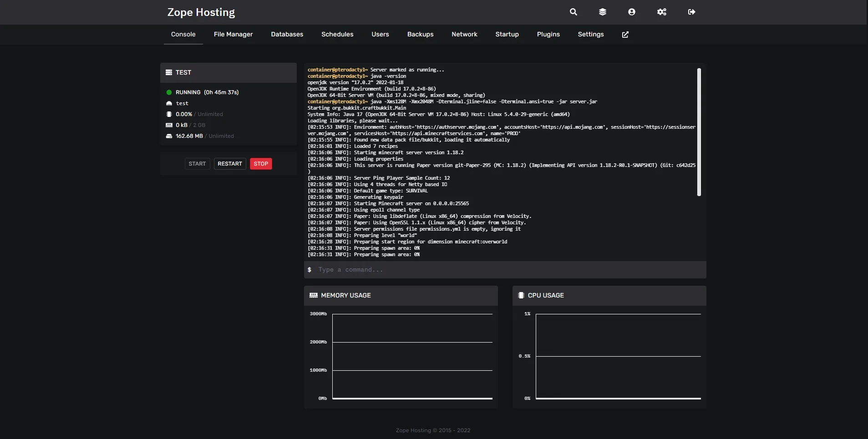Open the Startup tab
This screenshot has height=439, width=868.
pos(507,35)
